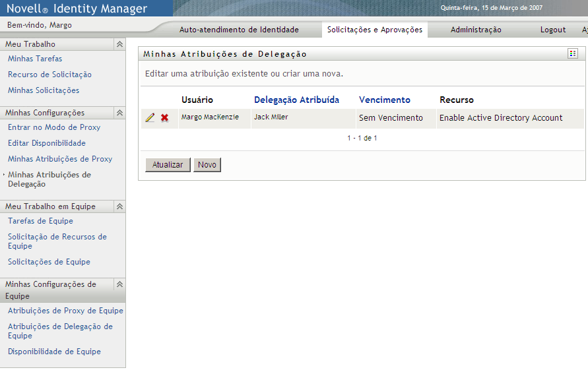Open Disponibilidade de Equipe link
This screenshot has width=588, height=372.
pyautogui.click(x=54, y=352)
